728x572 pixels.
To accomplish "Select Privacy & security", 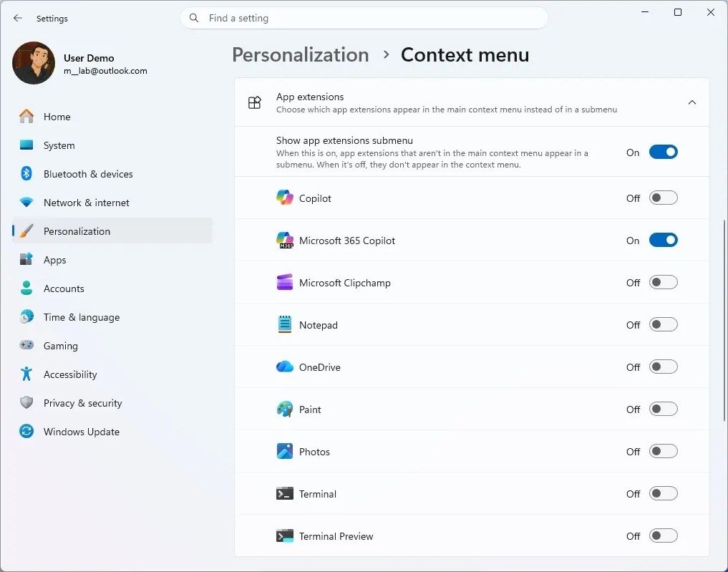I will 112,403.
